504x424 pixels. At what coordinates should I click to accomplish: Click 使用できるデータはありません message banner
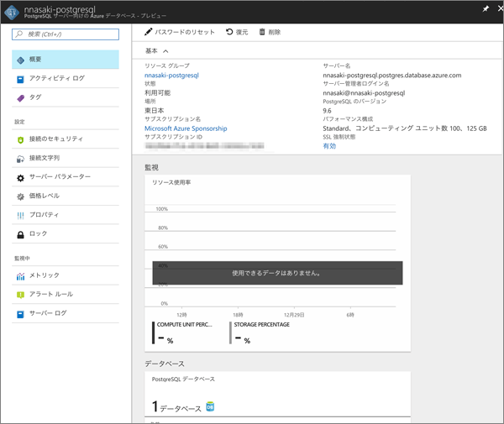point(277,273)
